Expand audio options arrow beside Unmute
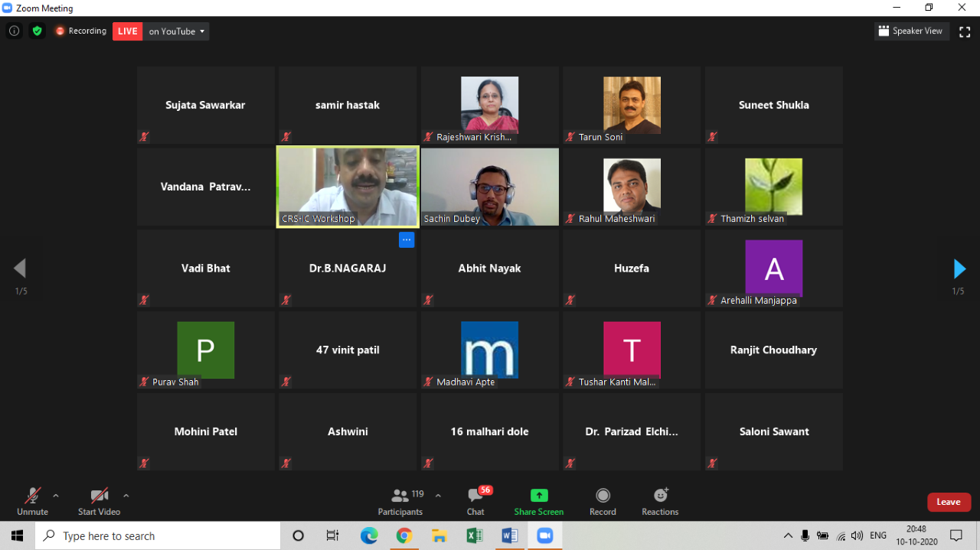This screenshot has height=550, width=980. pos(56,496)
